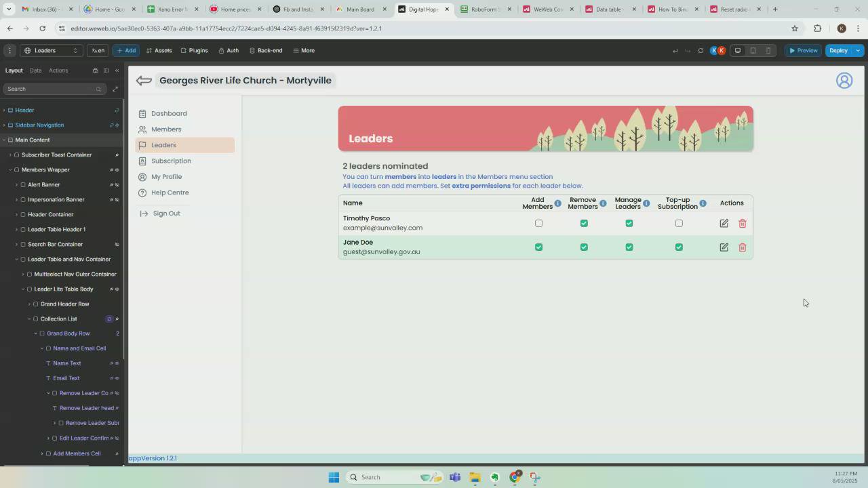868x488 pixels.
Task: Open the Plugins menu
Action: (x=194, y=50)
